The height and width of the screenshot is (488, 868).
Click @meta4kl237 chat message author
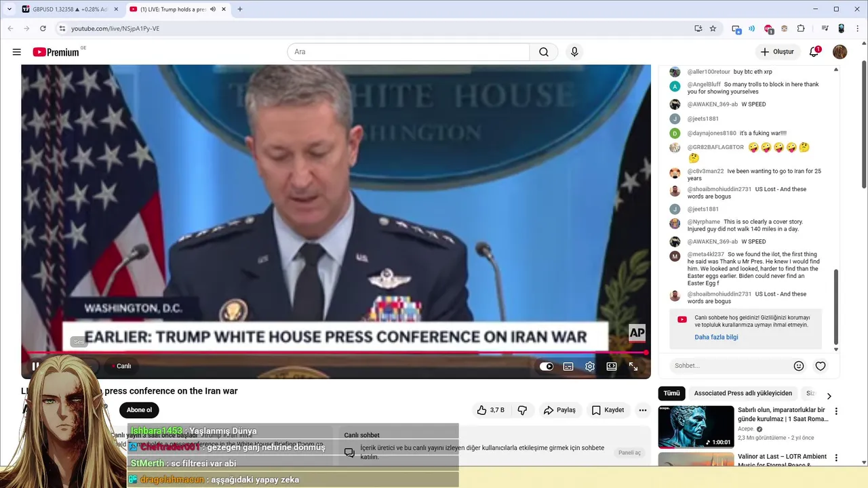click(x=705, y=255)
